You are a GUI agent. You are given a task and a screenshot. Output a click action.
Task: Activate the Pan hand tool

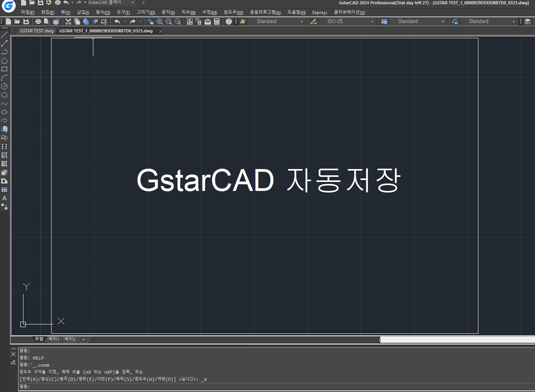151,21
